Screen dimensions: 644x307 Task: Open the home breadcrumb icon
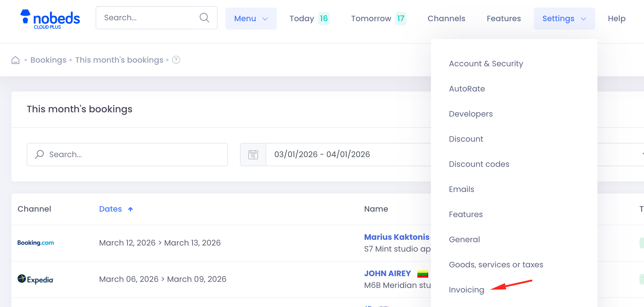(15, 60)
